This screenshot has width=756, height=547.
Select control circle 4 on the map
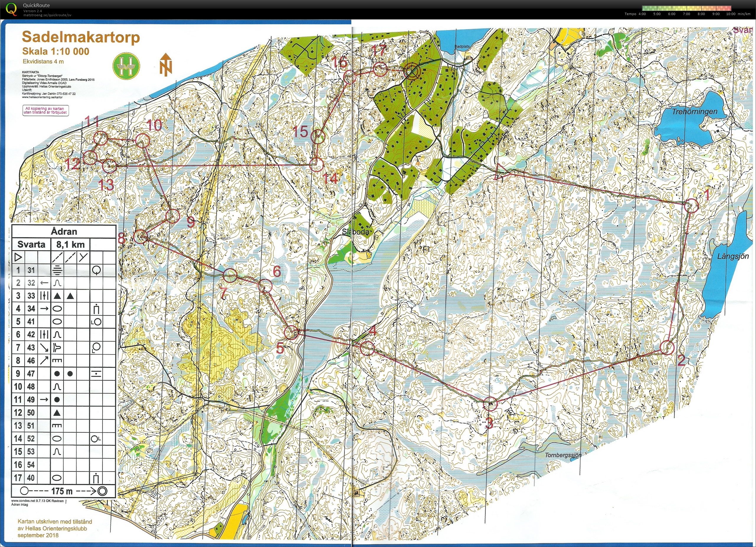pos(367,348)
